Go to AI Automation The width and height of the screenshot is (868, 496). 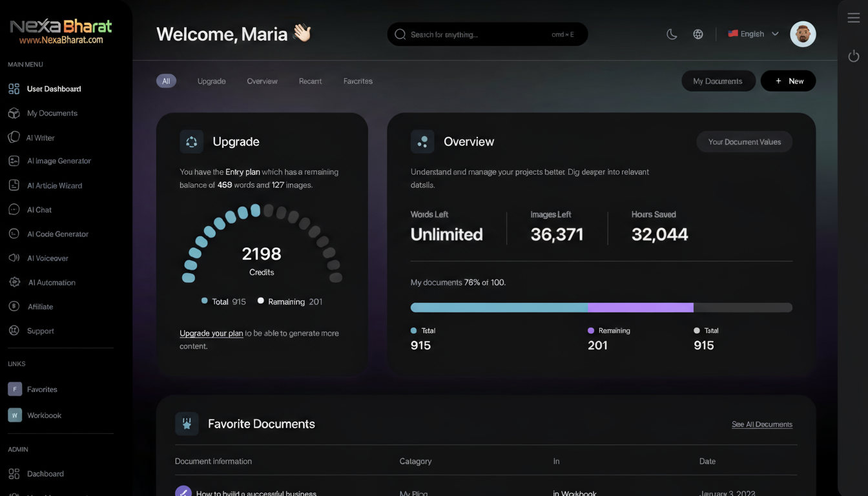pyautogui.click(x=51, y=282)
